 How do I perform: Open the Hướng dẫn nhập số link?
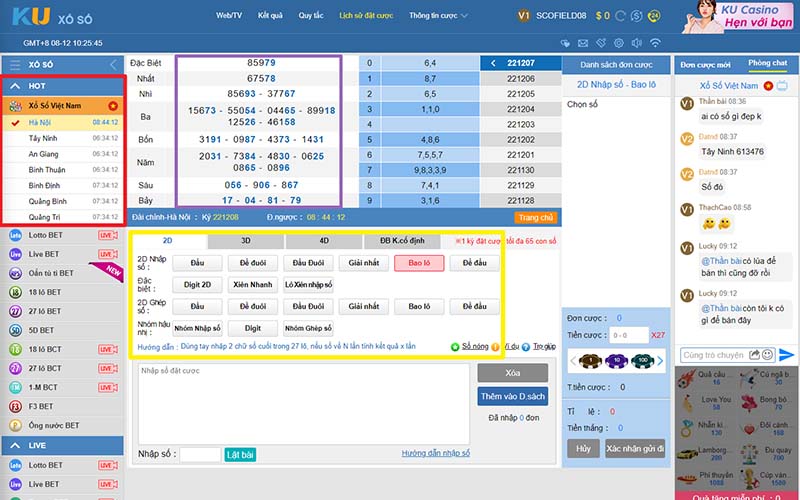tap(436, 453)
